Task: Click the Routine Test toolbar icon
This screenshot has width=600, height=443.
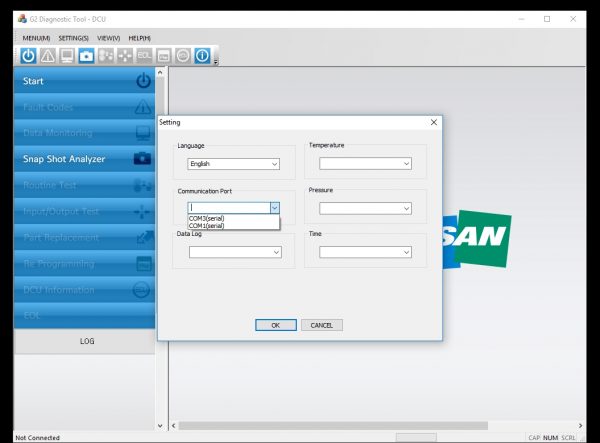Action: (106, 56)
